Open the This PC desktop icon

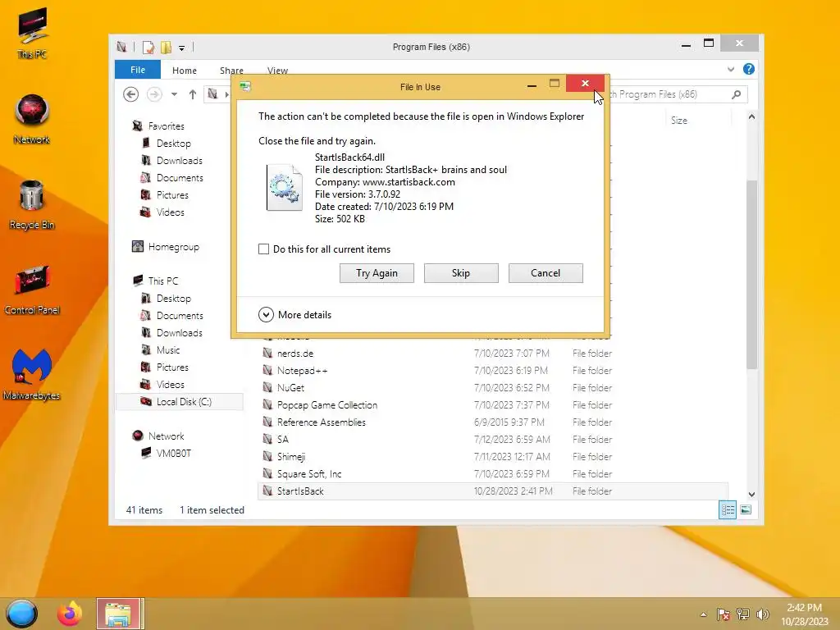click(32, 33)
